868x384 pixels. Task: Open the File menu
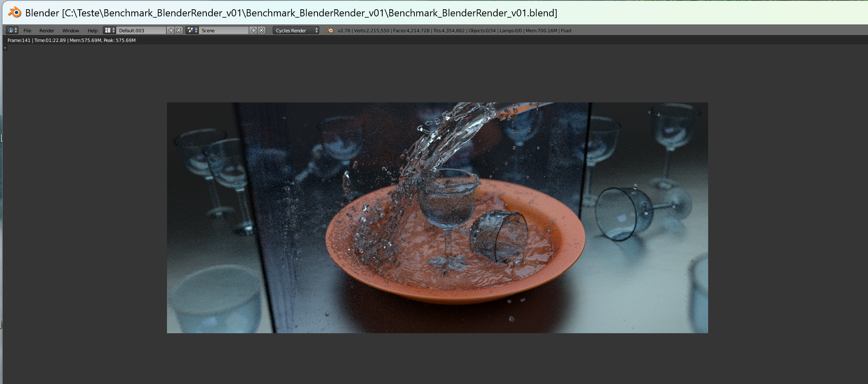[27, 31]
